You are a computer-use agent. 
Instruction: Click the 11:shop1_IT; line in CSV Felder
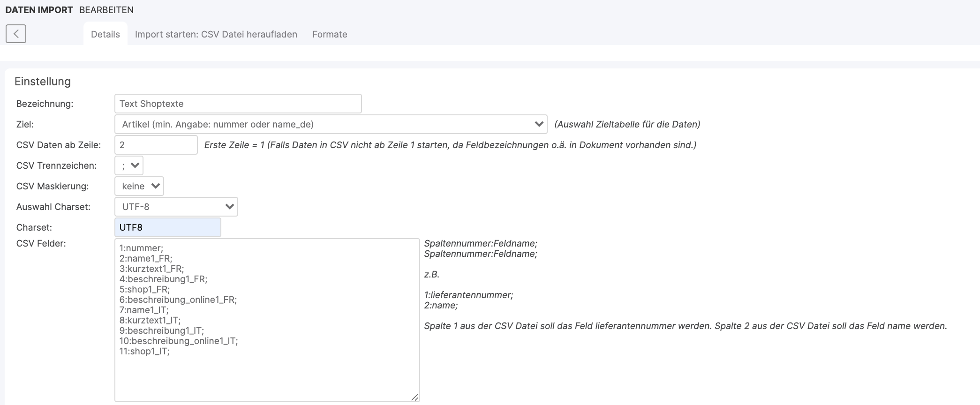pos(144,352)
